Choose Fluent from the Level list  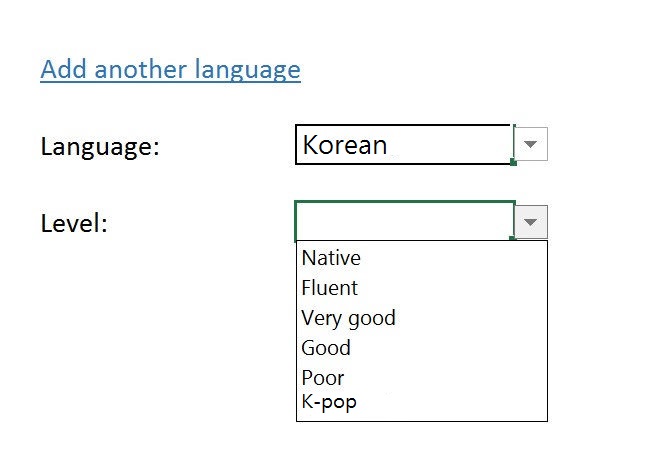[x=329, y=288]
